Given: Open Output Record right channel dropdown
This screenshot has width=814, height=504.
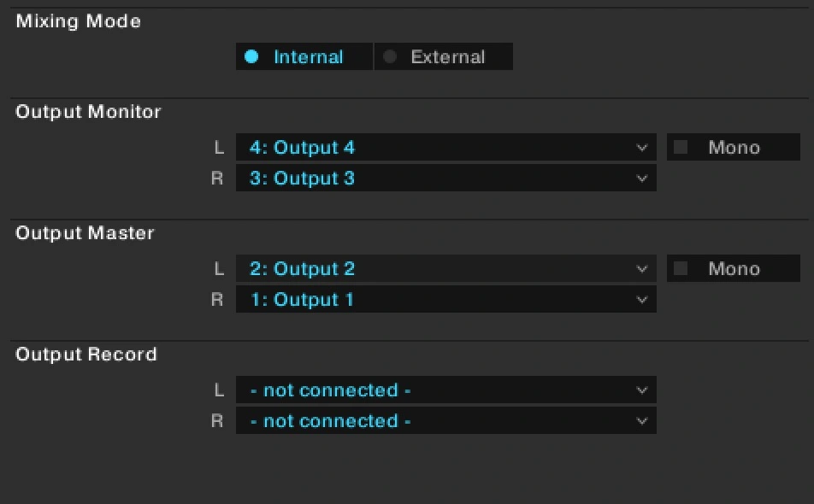Looking at the screenshot, I should click(x=445, y=421).
